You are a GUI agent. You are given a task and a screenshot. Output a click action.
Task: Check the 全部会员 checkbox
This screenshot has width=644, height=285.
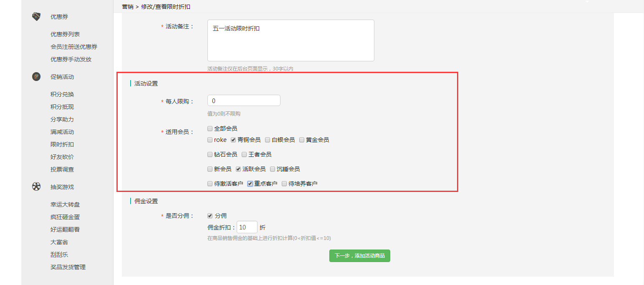210,129
